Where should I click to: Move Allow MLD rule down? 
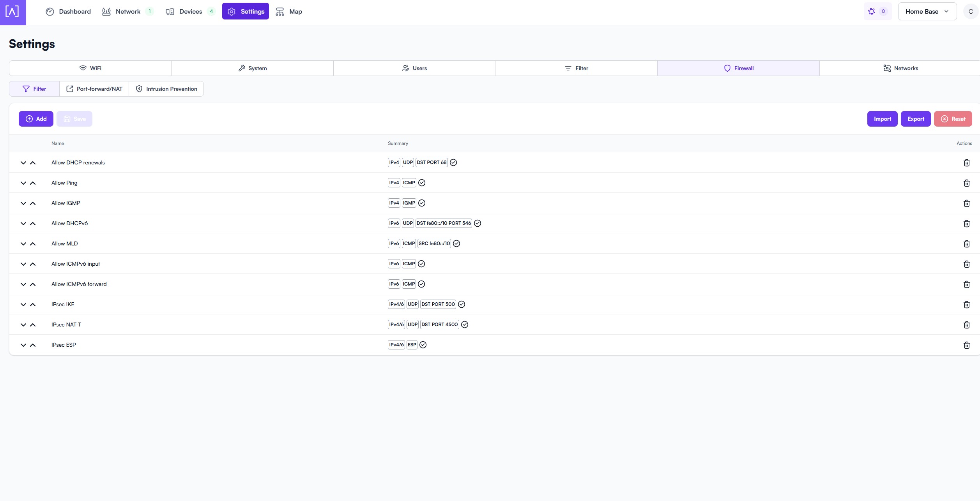click(23, 244)
